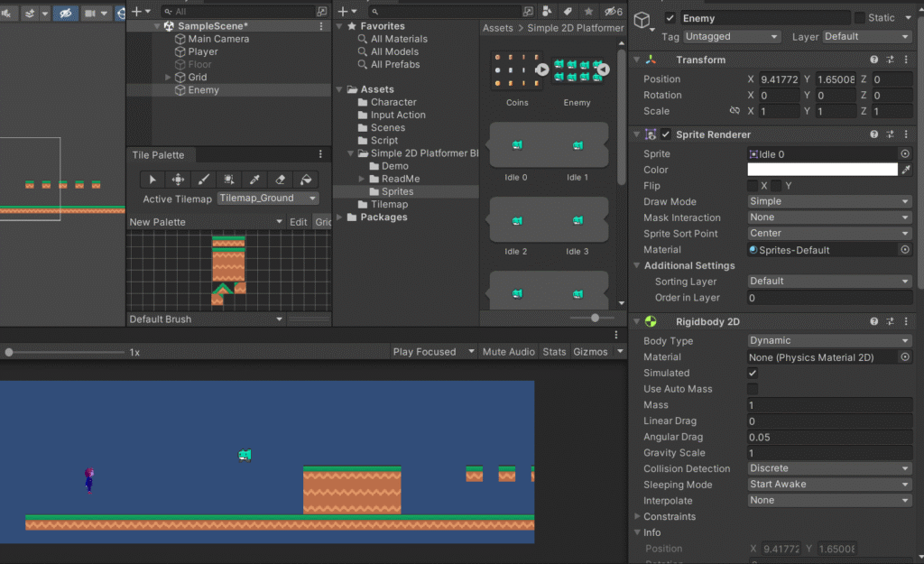Image resolution: width=924 pixels, height=564 pixels.
Task: Pick the flood fill bucket tool
Action: pos(306,180)
